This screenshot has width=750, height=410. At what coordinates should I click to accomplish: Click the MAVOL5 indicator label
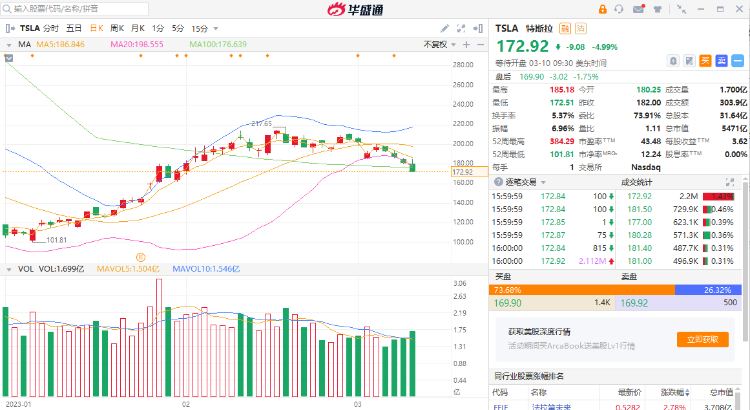(x=128, y=269)
